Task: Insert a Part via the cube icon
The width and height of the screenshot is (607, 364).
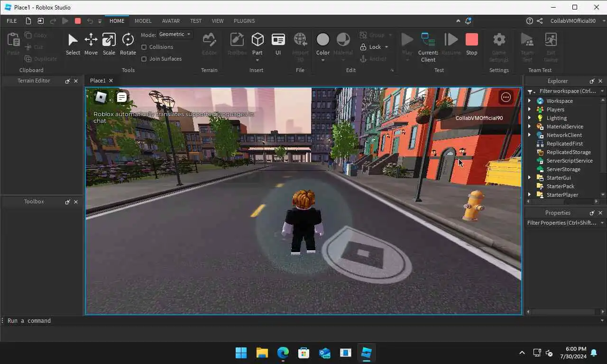Action: pyautogui.click(x=258, y=40)
